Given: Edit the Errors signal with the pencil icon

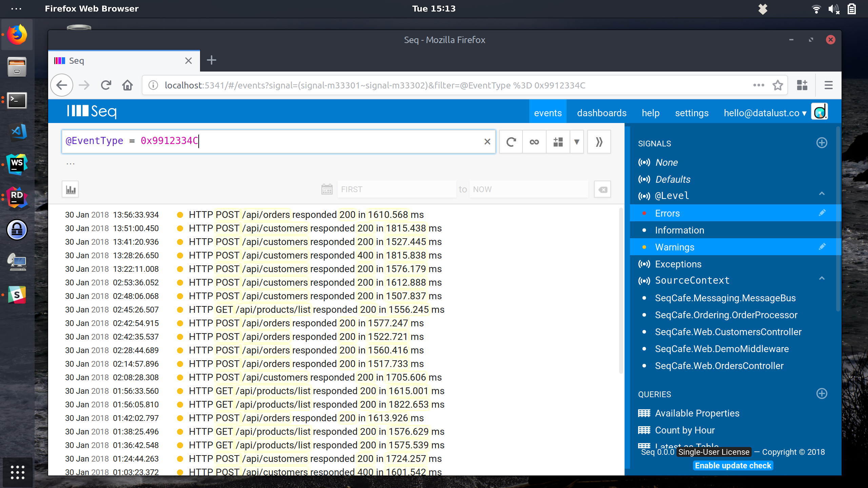Looking at the screenshot, I should [x=822, y=213].
